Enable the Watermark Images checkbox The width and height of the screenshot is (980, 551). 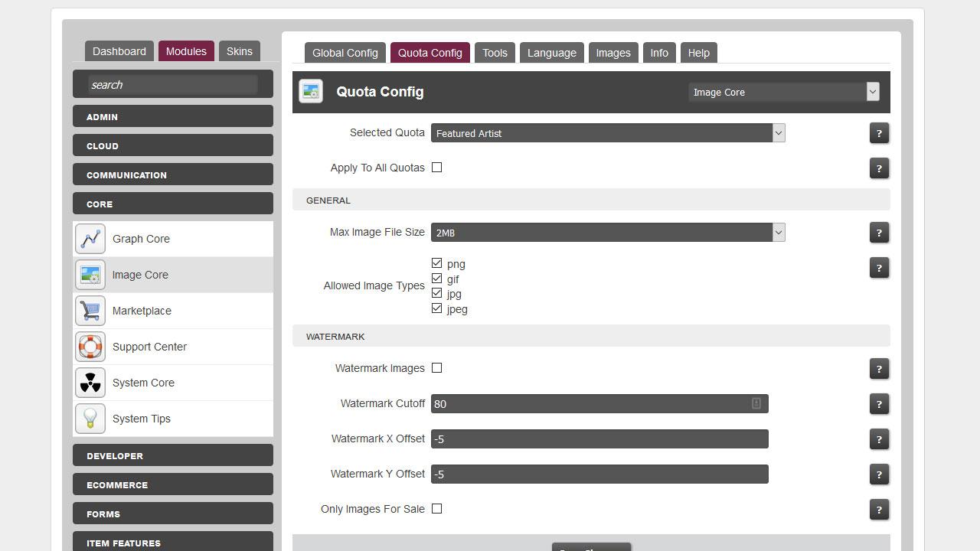point(436,368)
